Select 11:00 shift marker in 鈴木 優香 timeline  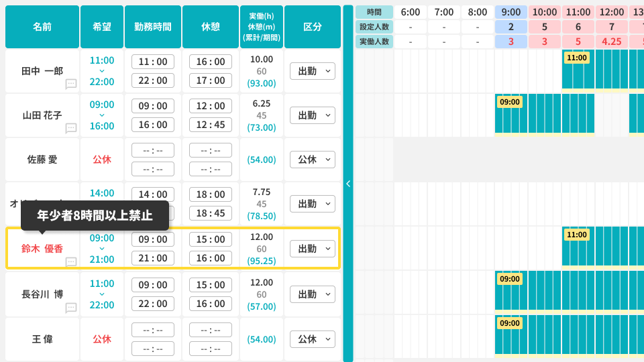point(577,235)
